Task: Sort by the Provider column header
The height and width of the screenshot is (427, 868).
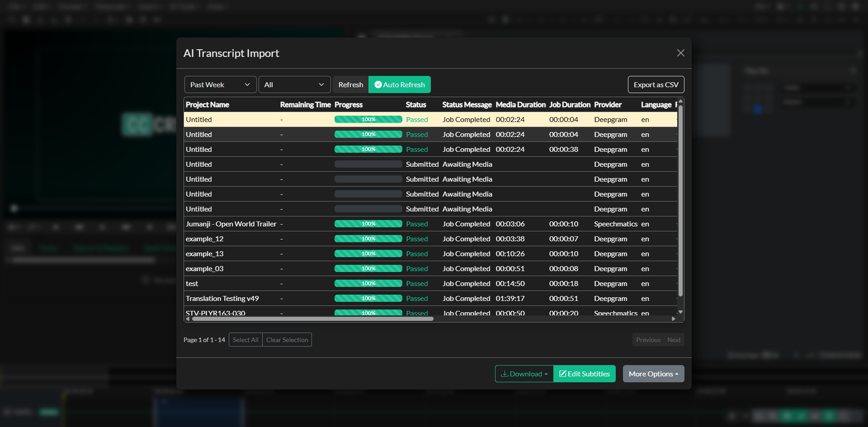Action: 608,104
